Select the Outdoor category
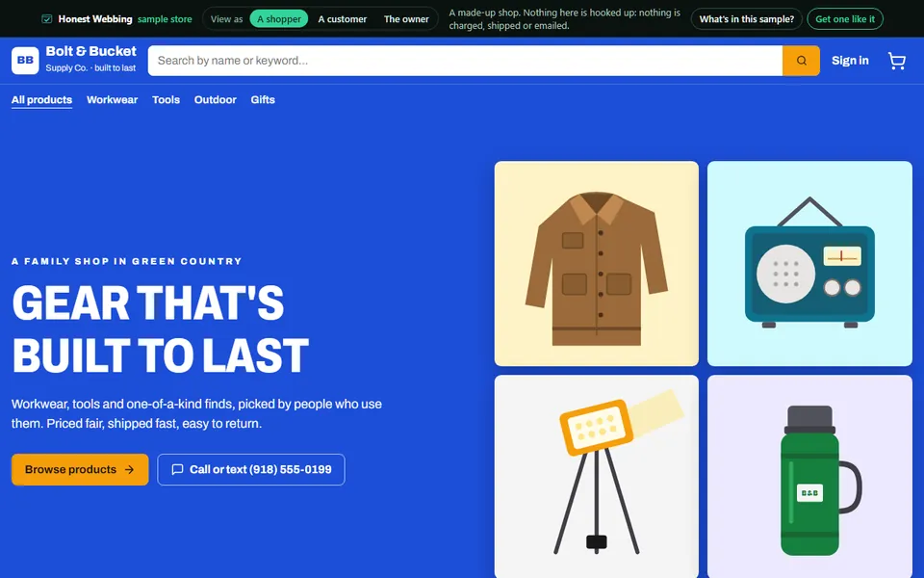Screen dimensions: 924x578 (x=215, y=99)
